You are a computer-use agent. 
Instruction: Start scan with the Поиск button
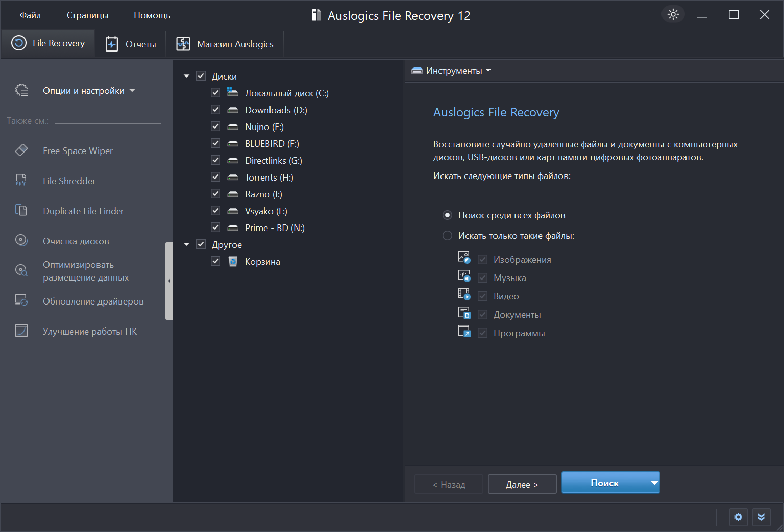604,483
